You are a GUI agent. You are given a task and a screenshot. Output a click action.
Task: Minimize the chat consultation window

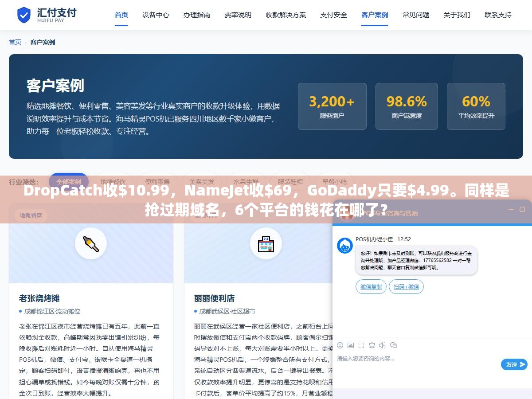pyautogui.click(x=510, y=209)
